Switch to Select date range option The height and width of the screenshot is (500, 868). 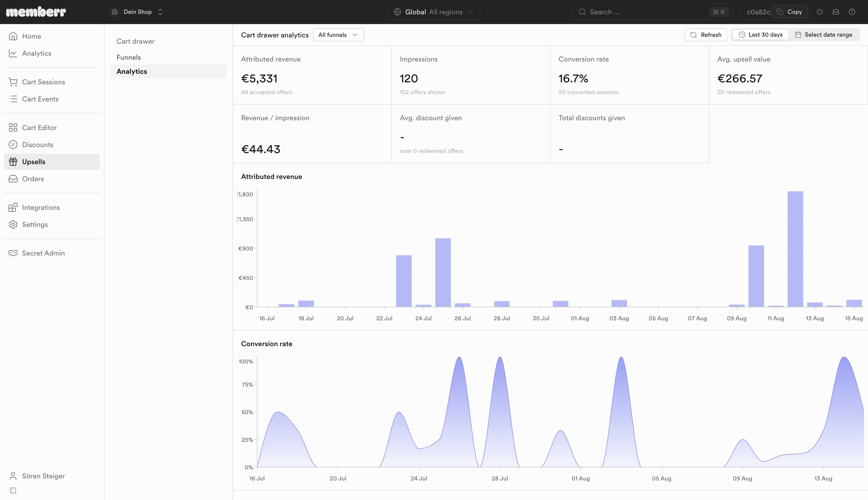pyautogui.click(x=823, y=35)
